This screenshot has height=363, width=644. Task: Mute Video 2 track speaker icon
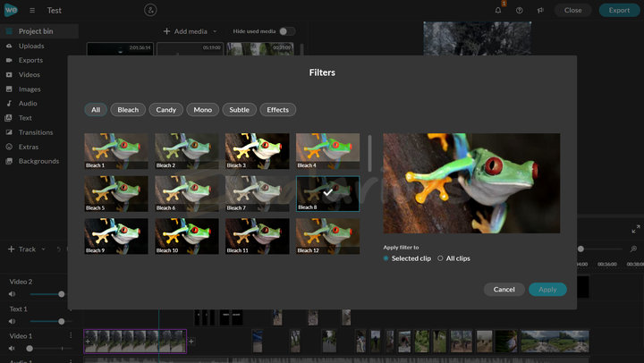tap(12, 294)
